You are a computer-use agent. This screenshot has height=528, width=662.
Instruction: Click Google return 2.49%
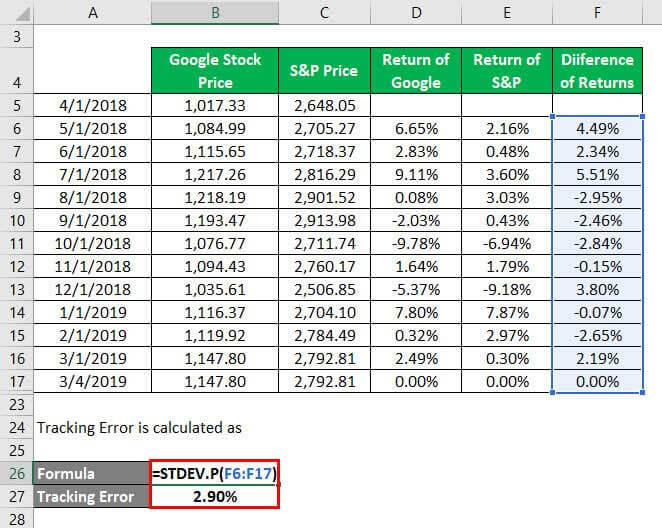(x=416, y=358)
